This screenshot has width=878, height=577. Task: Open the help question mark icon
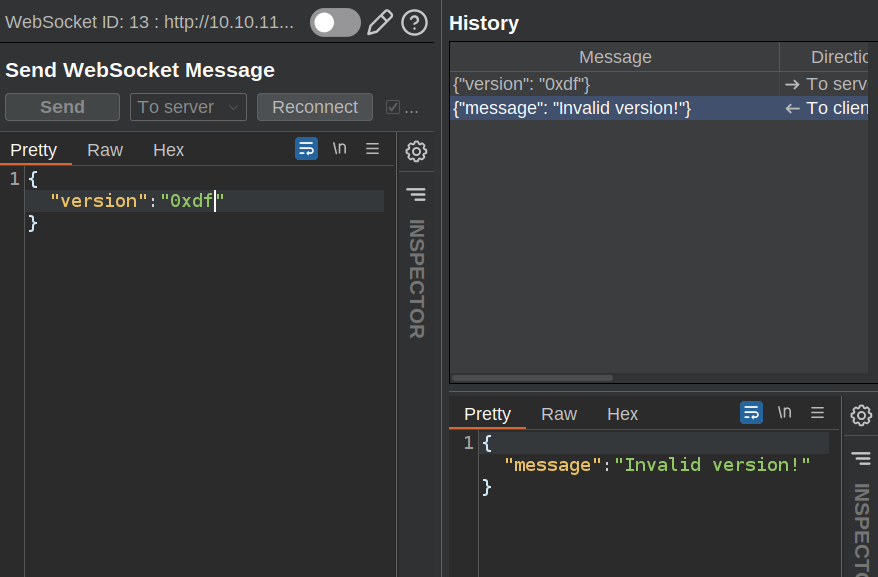point(413,22)
